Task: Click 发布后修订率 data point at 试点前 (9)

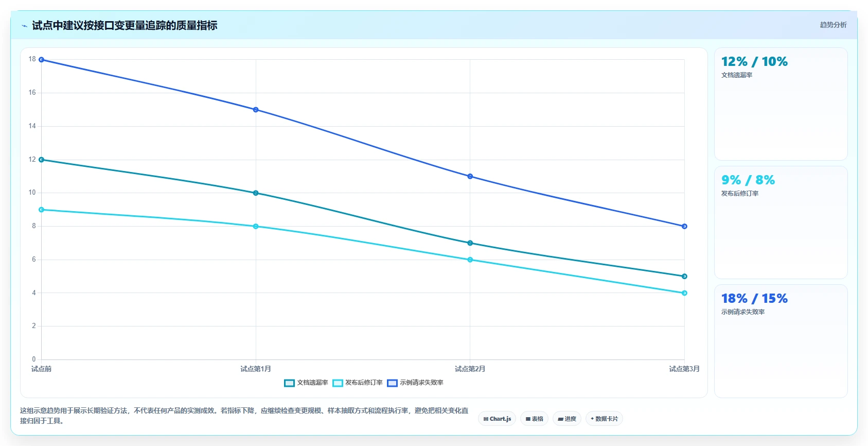Action: [42, 210]
